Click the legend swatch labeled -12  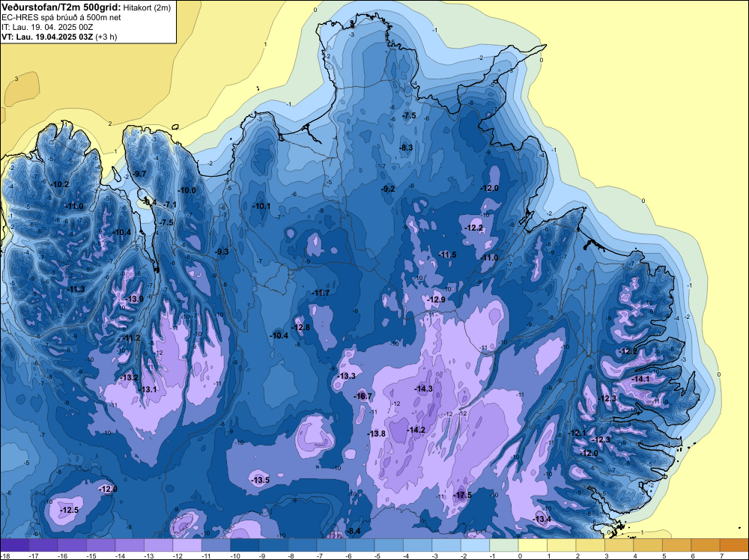[x=187, y=545]
